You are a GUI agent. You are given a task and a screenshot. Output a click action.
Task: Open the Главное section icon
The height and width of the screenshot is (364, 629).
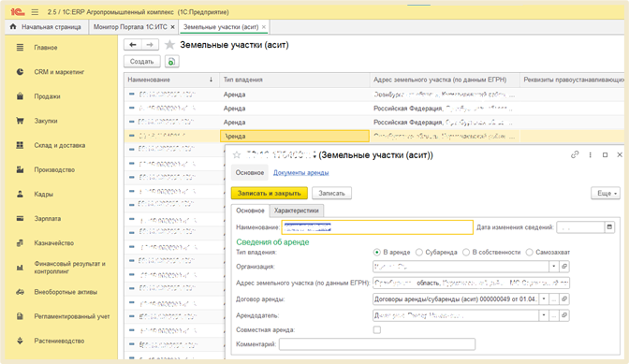20,48
